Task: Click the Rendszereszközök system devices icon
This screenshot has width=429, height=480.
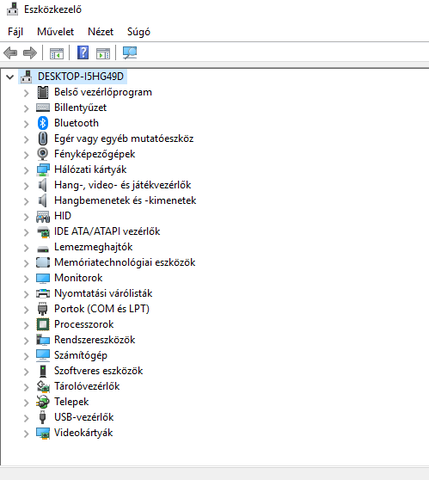Action: point(43,340)
